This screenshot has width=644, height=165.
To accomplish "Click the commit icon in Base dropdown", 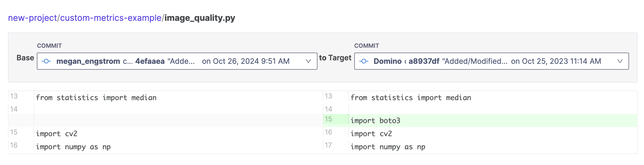I will (46, 61).
